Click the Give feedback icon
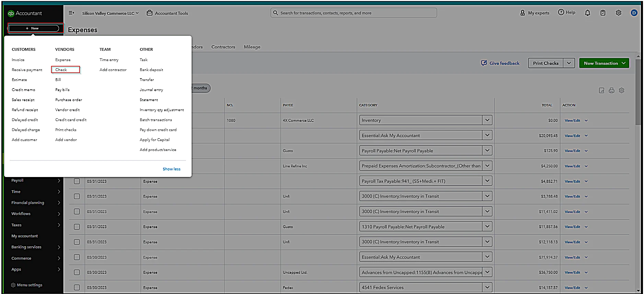This screenshot has width=644, height=294. coord(484,63)
